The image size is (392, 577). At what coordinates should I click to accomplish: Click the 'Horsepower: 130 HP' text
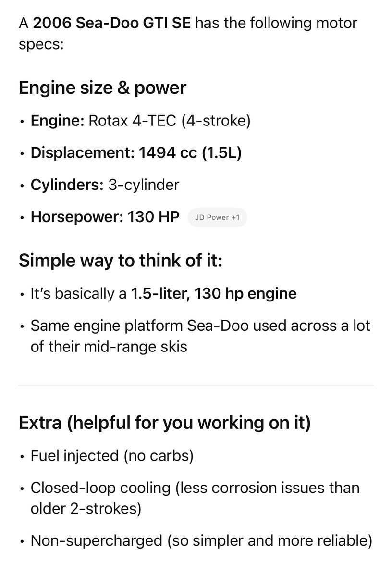coord(105,217)
